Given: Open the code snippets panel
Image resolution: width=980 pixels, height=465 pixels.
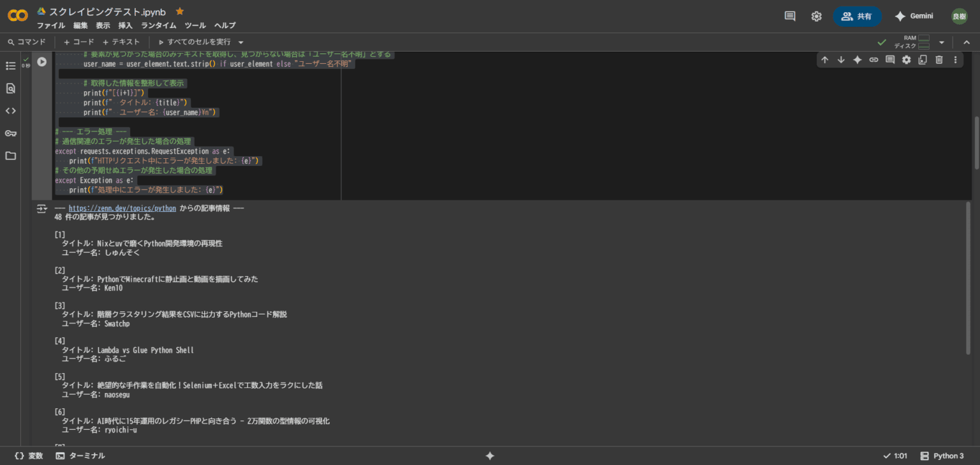Looking at the screenshot, I should pyautogui.click(x=10, y=110).
